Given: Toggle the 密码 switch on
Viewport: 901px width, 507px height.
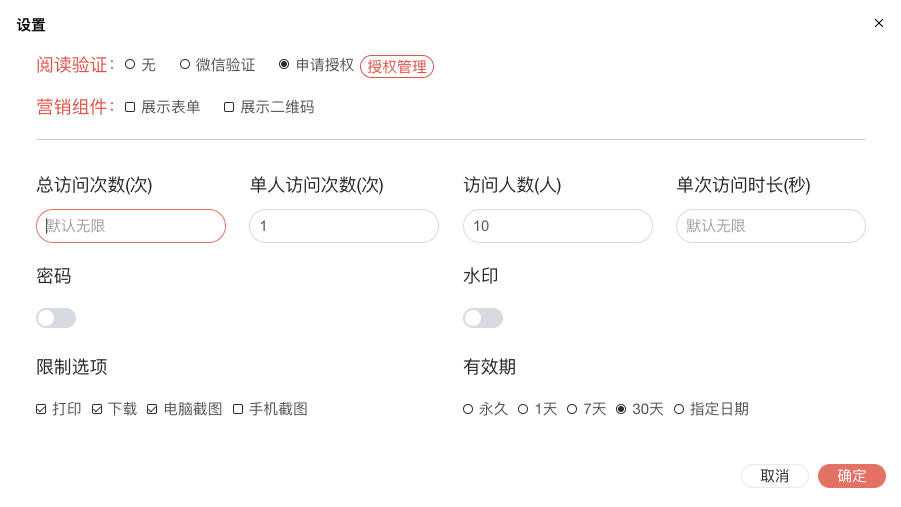Looking at the screenshot, I should point(56,318).
